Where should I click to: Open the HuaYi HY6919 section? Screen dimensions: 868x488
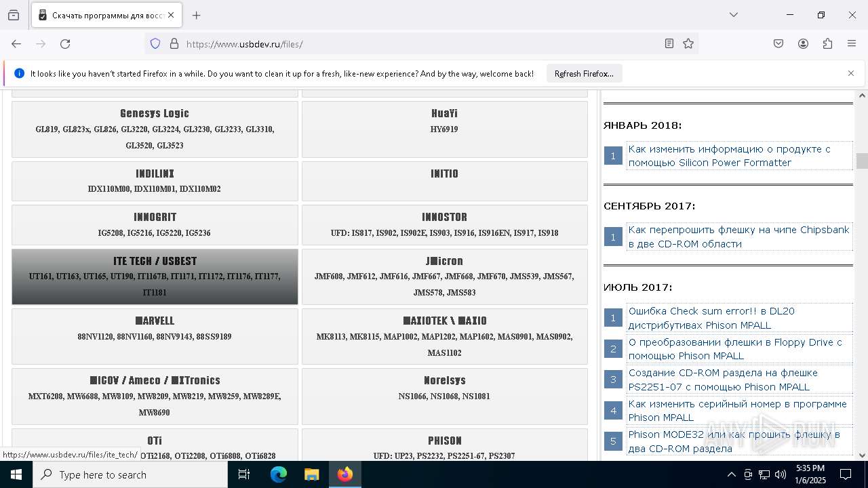coord(444,129)
